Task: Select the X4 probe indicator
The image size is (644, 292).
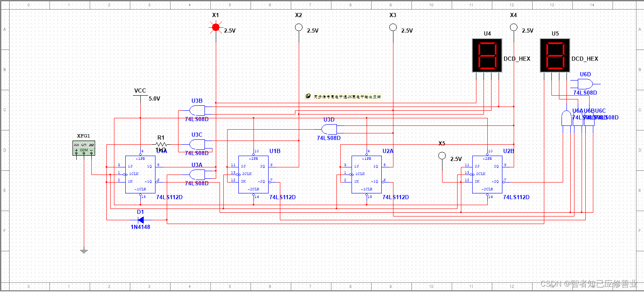Action: coord(514,27)
